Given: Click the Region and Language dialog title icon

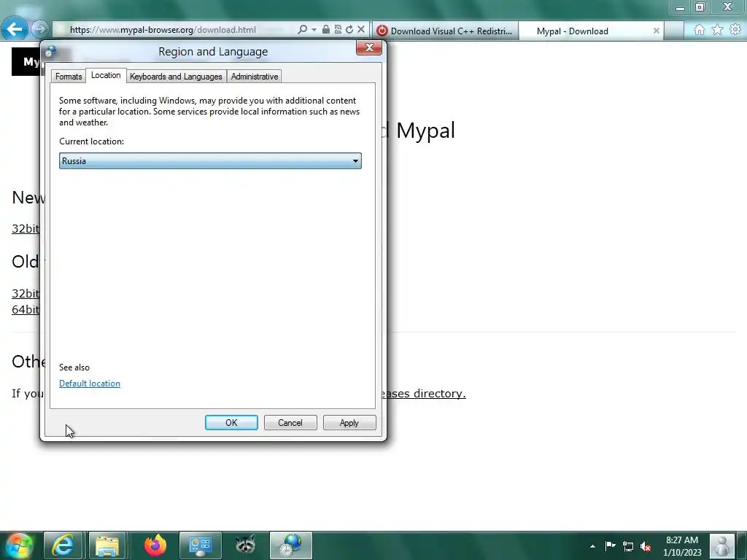Looking at the screenshot, I should tap(51, 52).
